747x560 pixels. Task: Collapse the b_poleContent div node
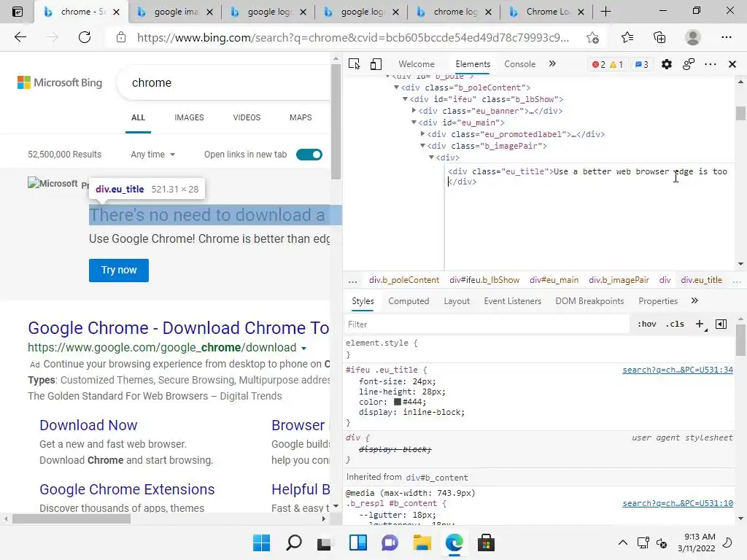[396, 87]
